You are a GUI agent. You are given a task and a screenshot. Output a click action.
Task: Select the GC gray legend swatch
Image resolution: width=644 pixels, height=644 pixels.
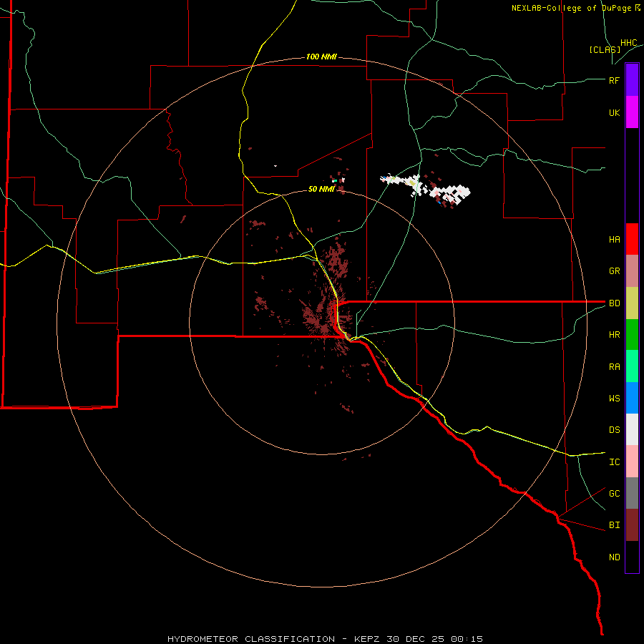tap(632, 493)
